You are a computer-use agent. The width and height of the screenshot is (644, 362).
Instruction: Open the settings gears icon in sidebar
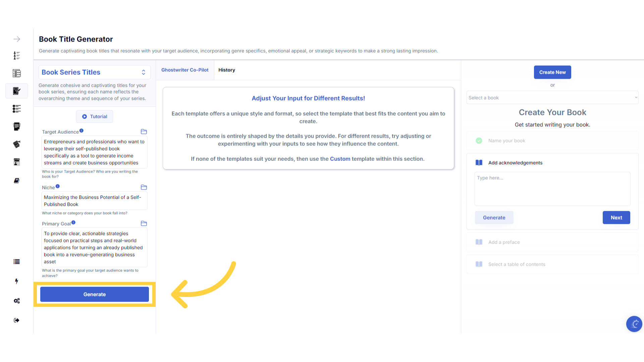click(x=17, y=301)
